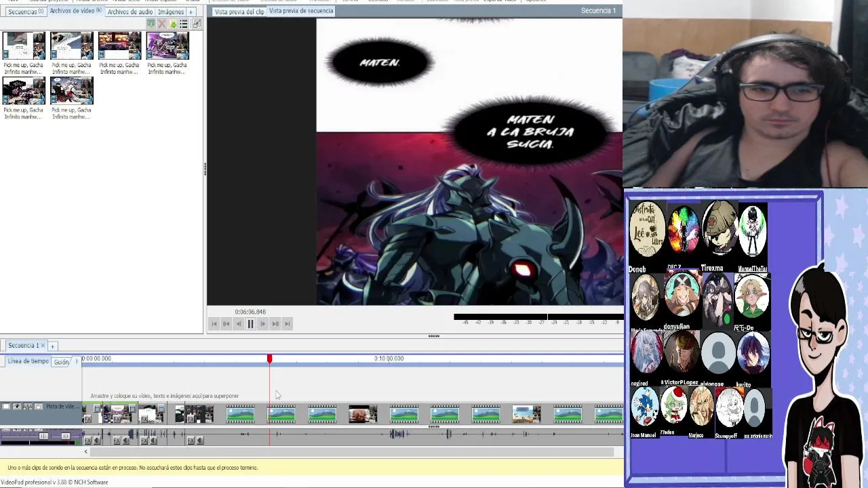Image resolution: width=868 pixels, height=488 pixels.
Task: Click first white box icon on video track
Action: coord(6,407)
